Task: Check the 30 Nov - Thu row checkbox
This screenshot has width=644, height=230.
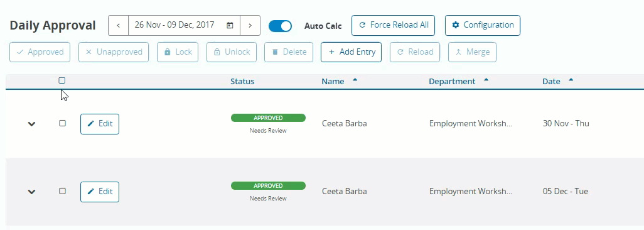Action: (62, 123)
